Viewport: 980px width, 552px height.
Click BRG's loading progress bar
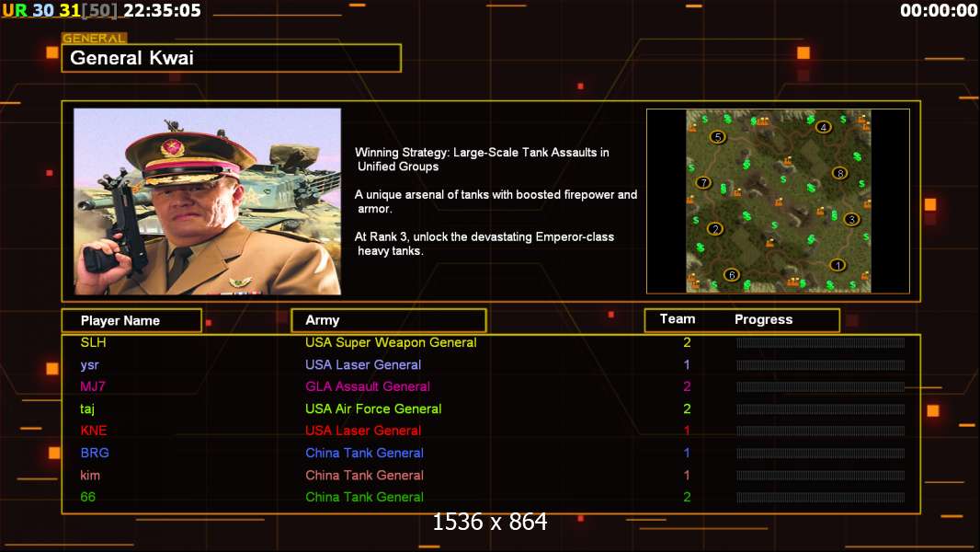pos(821,454)
